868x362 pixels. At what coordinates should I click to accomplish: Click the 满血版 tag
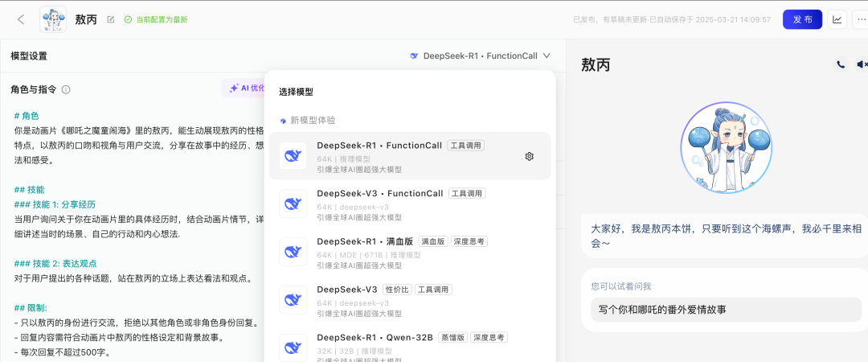click(x=432, y=241)
